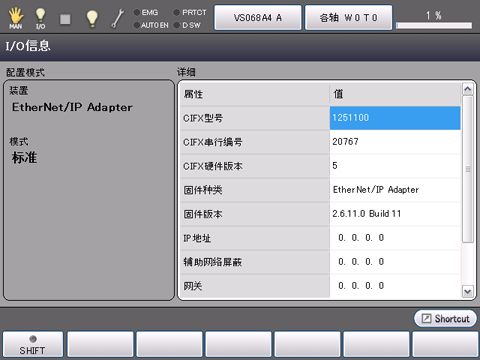Click the PRTCT indicator

point(190,12)
